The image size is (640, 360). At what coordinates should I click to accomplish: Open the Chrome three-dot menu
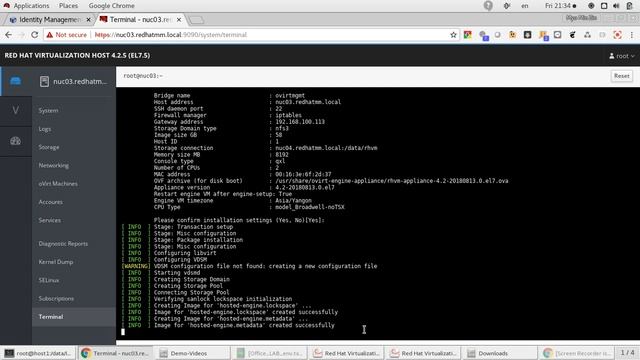[x=632, y=35]
